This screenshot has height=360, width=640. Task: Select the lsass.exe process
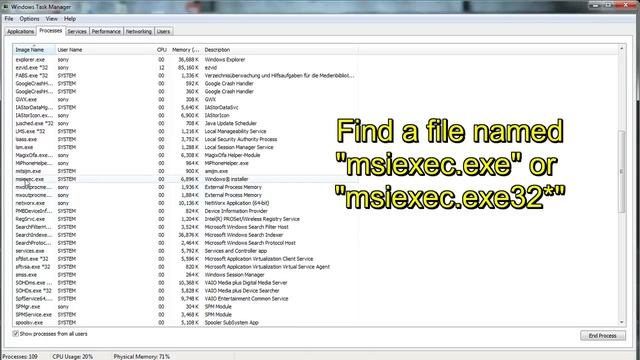185,139
